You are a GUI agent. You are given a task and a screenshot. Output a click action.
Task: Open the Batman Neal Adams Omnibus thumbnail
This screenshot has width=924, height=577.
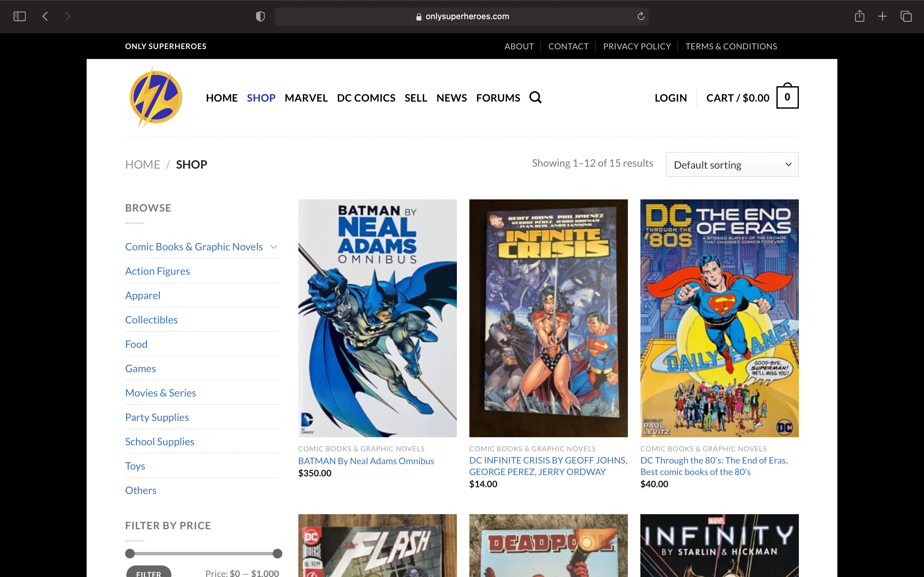[377, 318]
